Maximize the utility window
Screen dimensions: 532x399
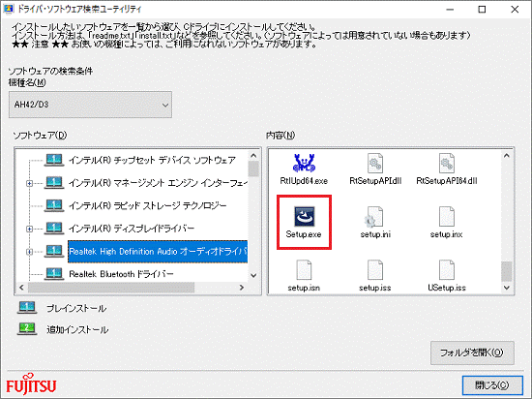pos(482,9)
